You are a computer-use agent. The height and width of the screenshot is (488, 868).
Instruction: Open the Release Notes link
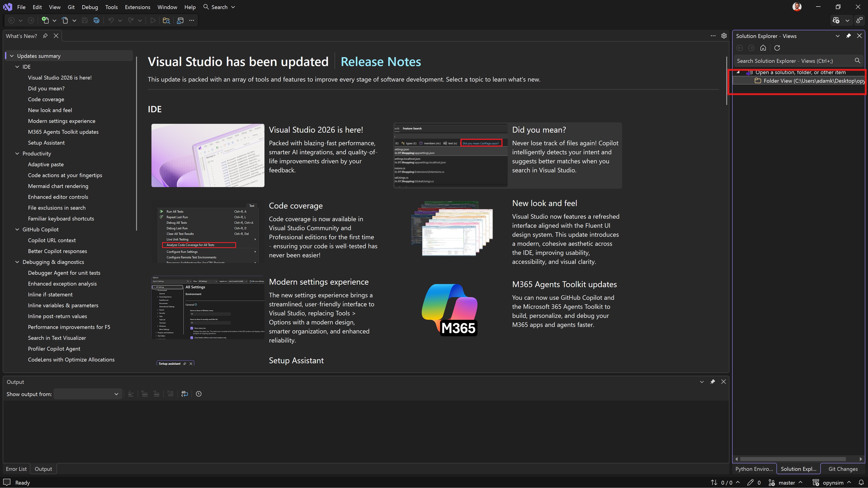click(x=380, y=62)
